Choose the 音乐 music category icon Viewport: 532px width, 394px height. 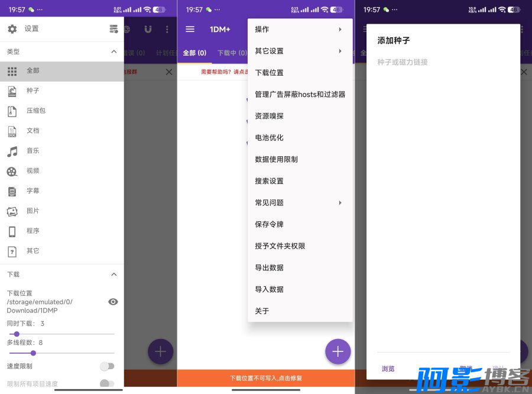(x=12, y=151)
